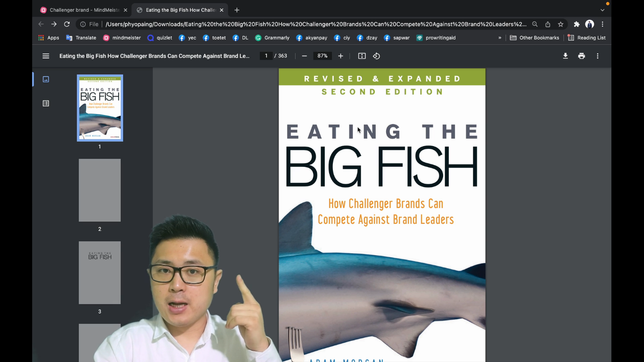Select page 3 thumbnail
The image size is (644, 362).
coord(99,273)
